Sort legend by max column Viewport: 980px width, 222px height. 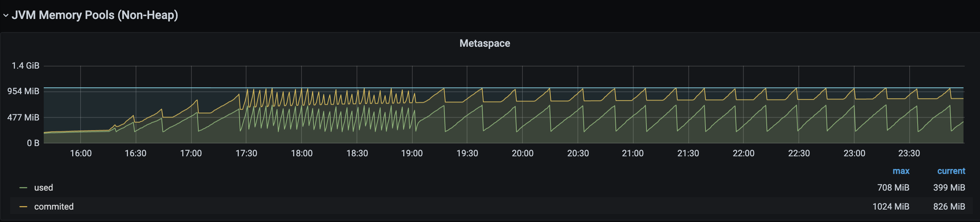point(901,171)
